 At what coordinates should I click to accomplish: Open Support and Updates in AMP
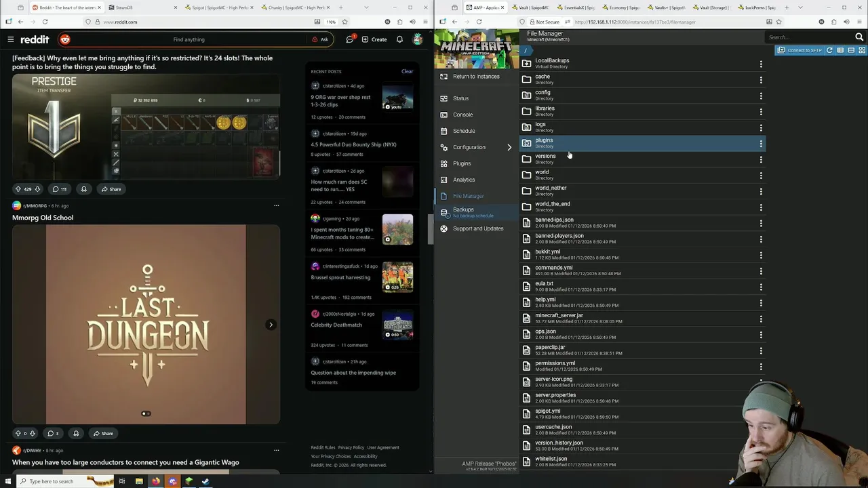coord(478,228)
